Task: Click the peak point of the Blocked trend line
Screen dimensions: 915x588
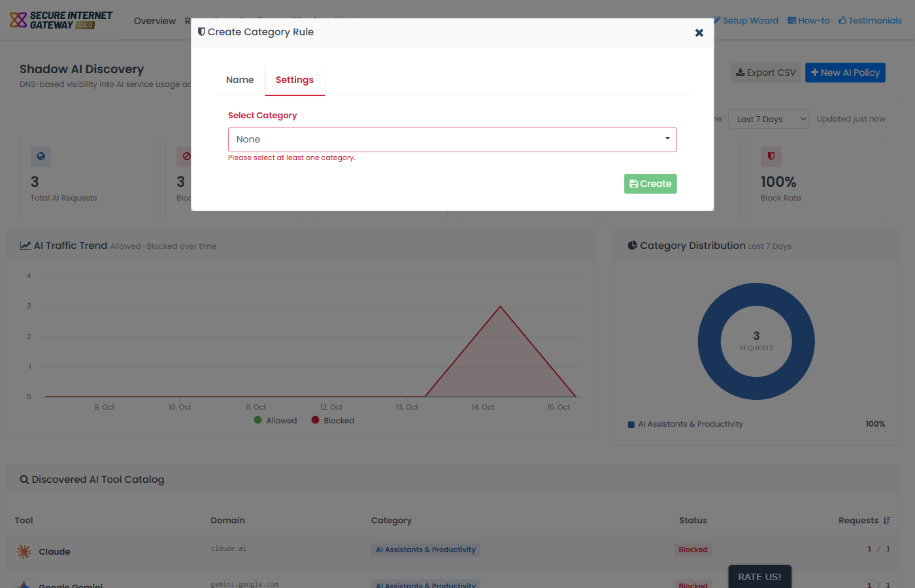Action: coord(501,306)
